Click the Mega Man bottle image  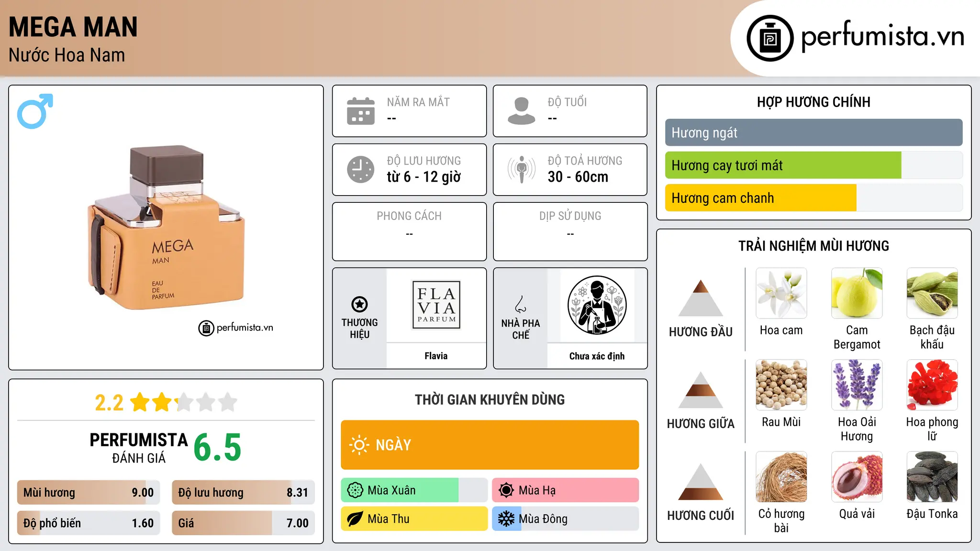coord(166,227)
